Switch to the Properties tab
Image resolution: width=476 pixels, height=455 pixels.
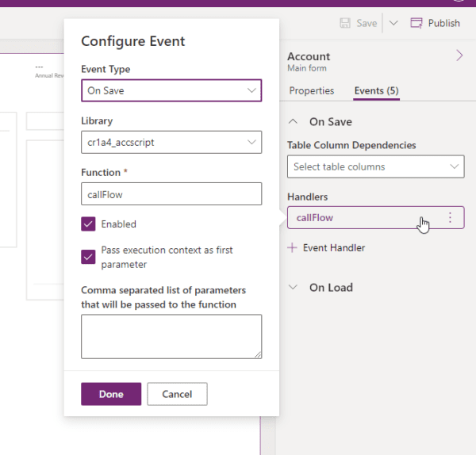(311, 91)
